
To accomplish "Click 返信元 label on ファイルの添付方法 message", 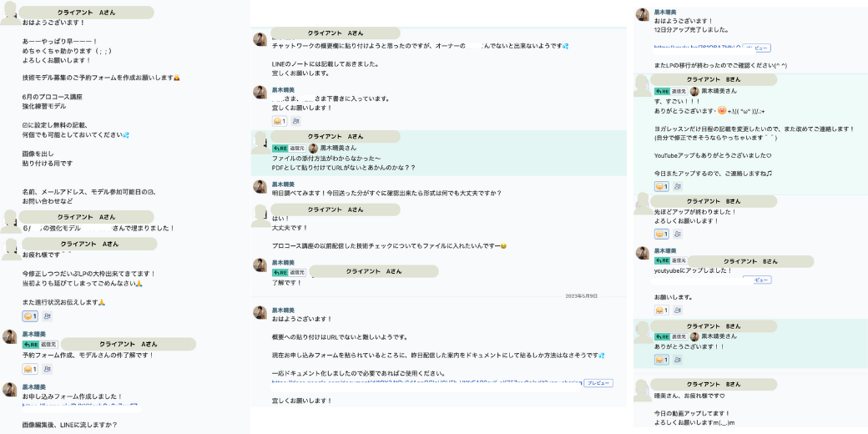I will (x=297, y=149).
